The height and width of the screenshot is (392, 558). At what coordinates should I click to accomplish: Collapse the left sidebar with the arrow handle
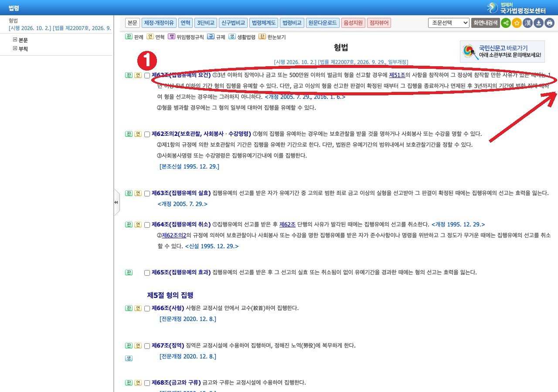(116, 202)
